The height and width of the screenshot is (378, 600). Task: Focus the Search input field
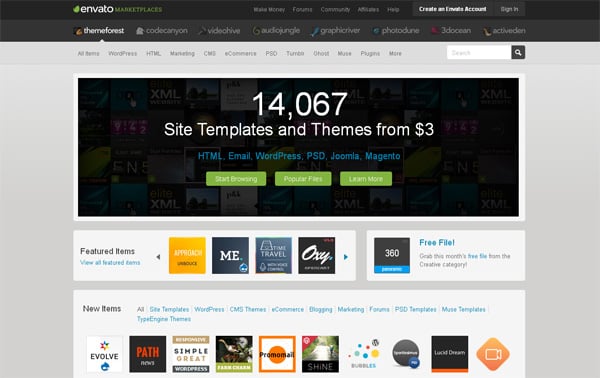[x=479, y=52]
